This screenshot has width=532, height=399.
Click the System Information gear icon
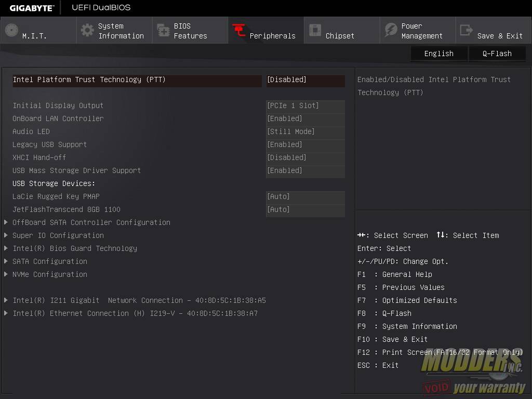pyautogui.click(x=87, y=31)
